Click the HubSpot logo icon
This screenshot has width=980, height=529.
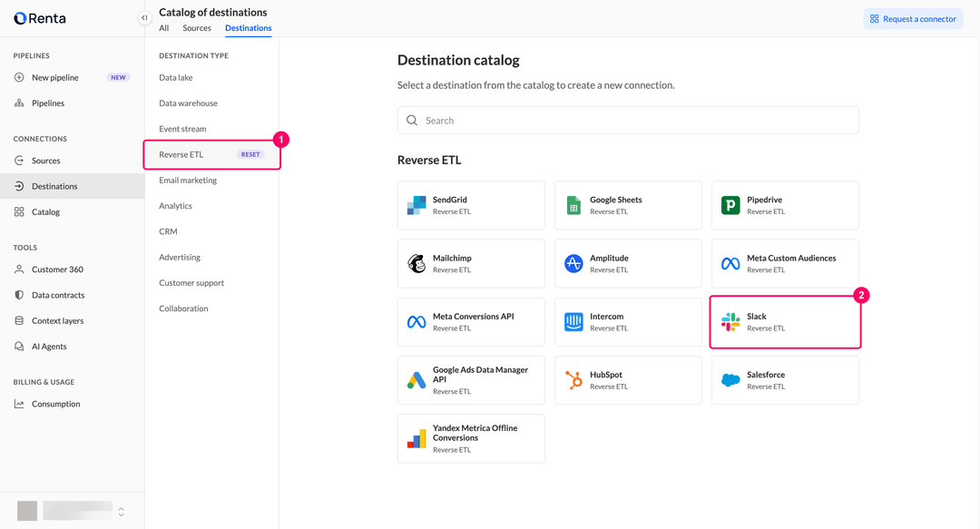tap(573, 380)
